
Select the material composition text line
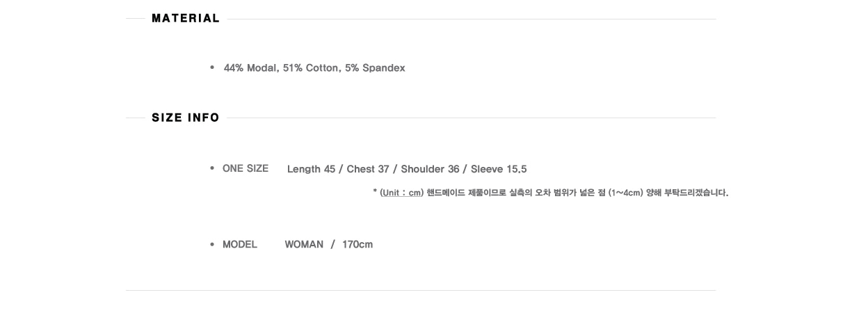point(314,67)
